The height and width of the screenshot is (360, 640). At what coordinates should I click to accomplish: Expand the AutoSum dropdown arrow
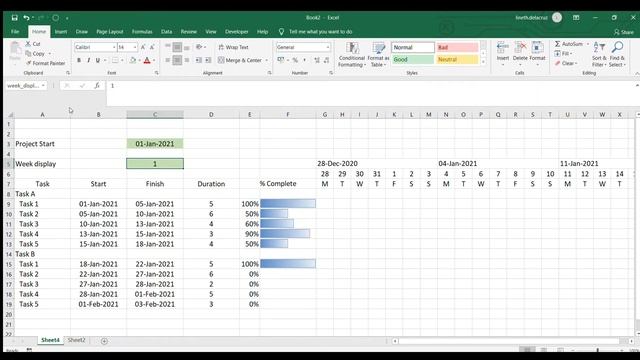[588, 44]
